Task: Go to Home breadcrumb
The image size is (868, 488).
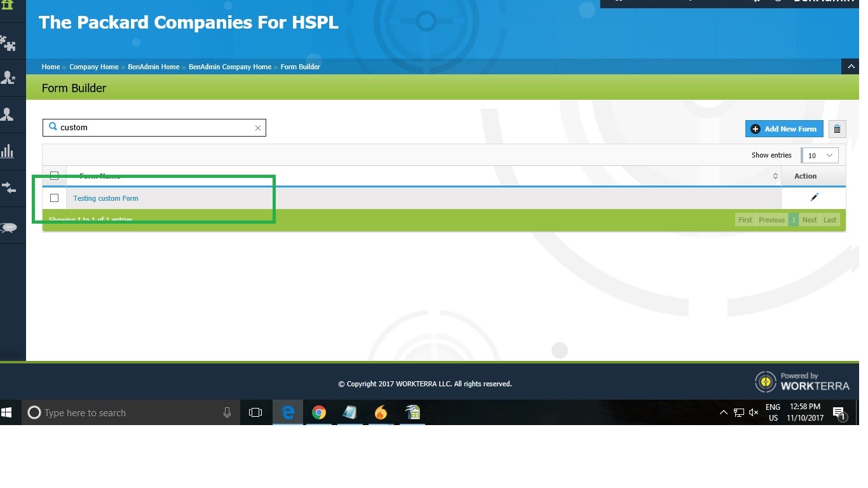Action: point(51,67)
